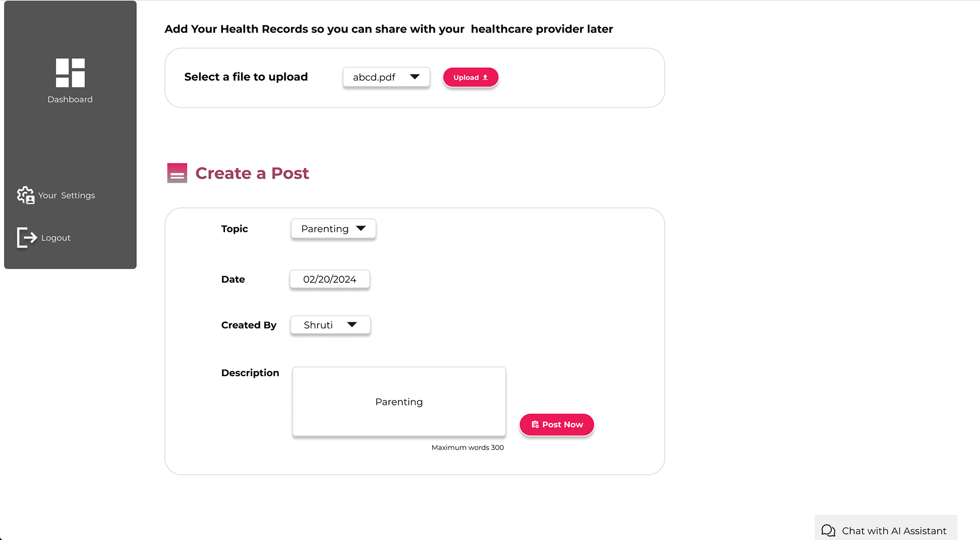Click the file selector dropdown arrow
This screenshot has width=980, height=540.
[414, 77]
